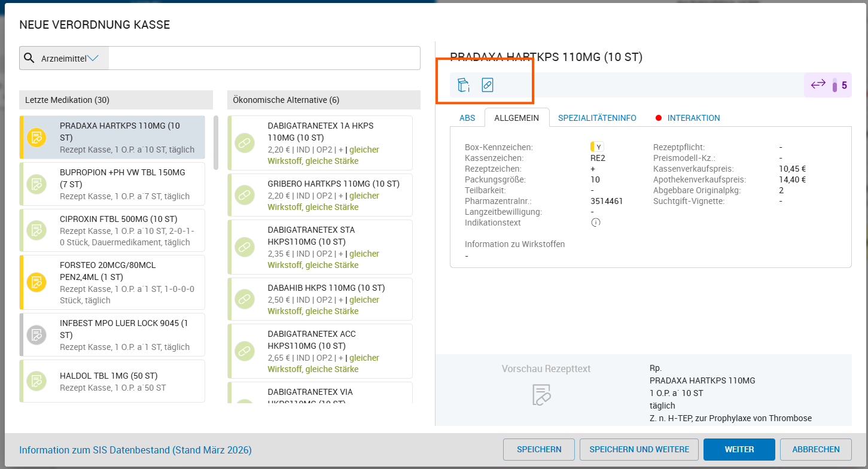Click the Vorschau Rezepttext prescription icon
868x469 pixels.
tap(541, 394)
